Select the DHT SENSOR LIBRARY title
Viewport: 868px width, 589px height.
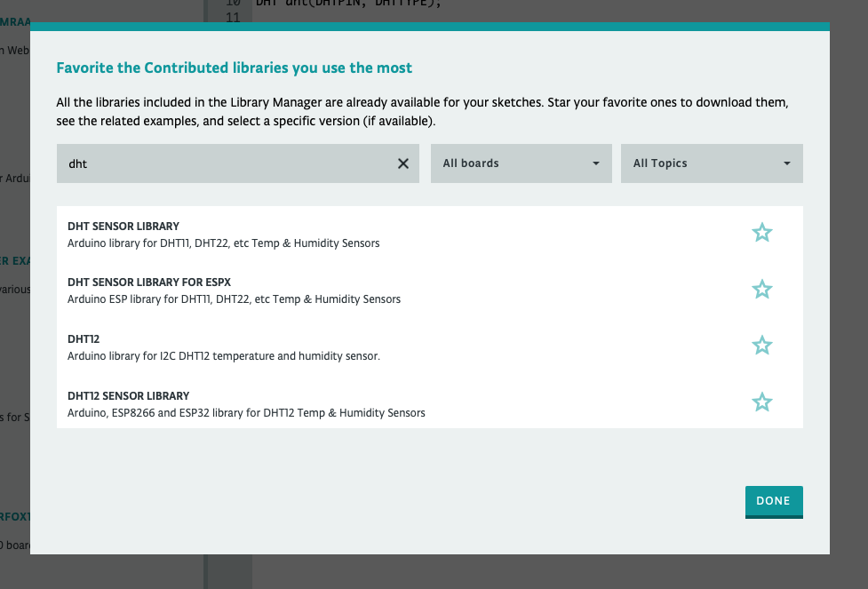pyautogui.click(x=123, y=227)
